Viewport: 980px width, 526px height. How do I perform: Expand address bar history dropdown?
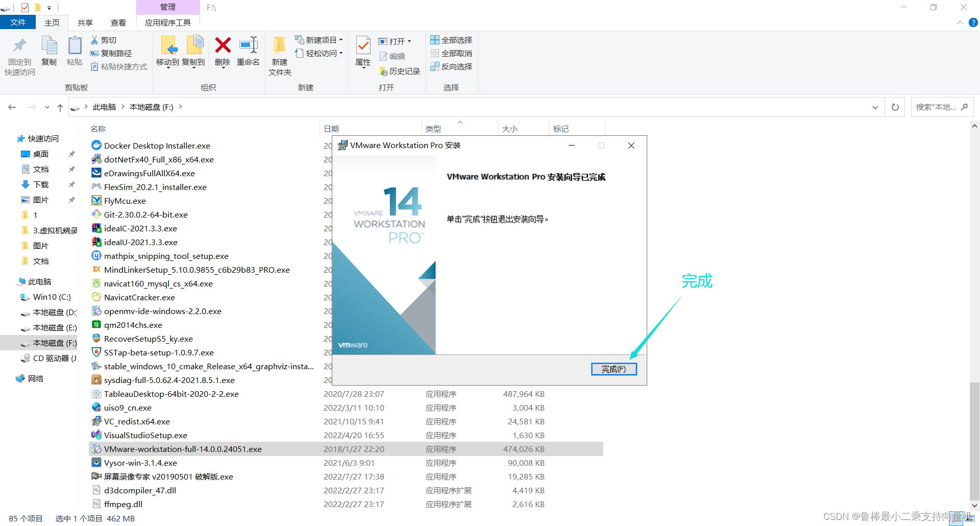(x=875, y=107)
